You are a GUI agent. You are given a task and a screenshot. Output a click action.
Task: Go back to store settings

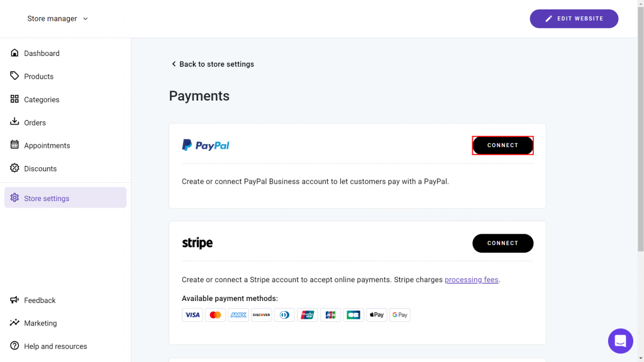[x=213, y=64]
